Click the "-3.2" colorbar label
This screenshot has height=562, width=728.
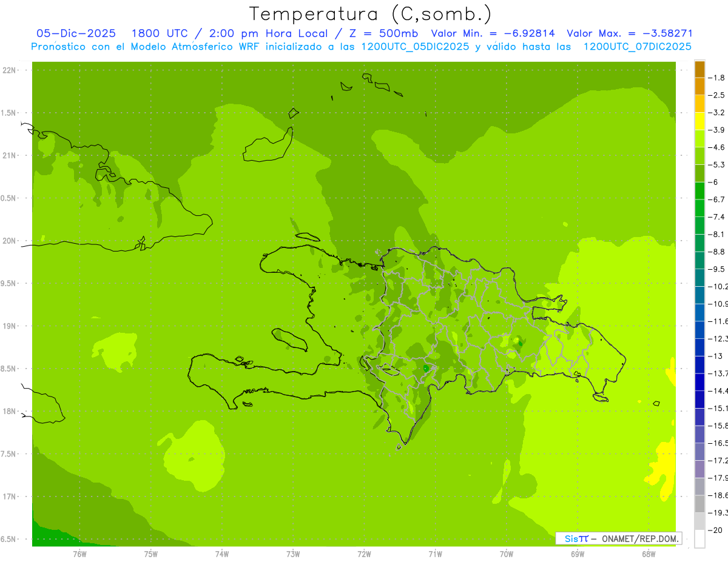(717, 113)
